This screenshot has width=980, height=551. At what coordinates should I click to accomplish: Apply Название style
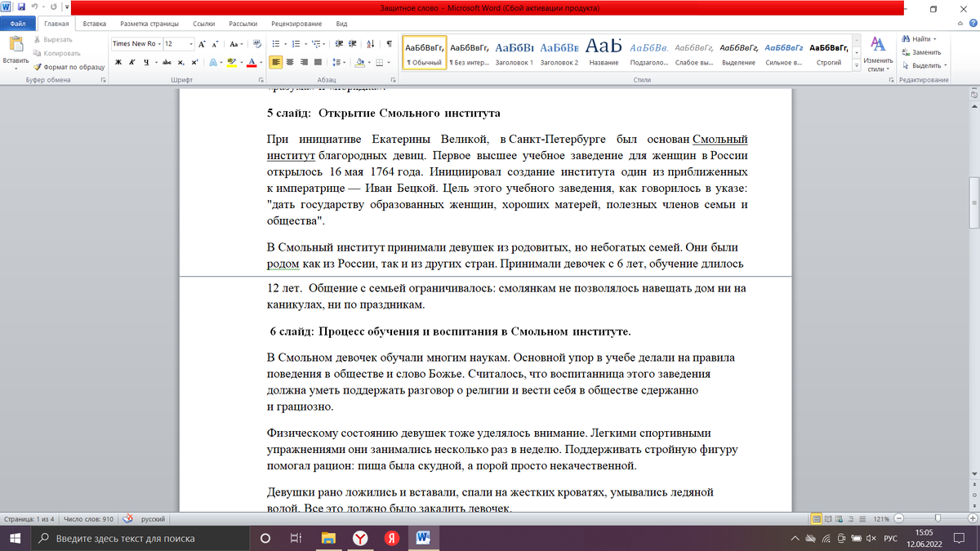click(x=604, y=52)
